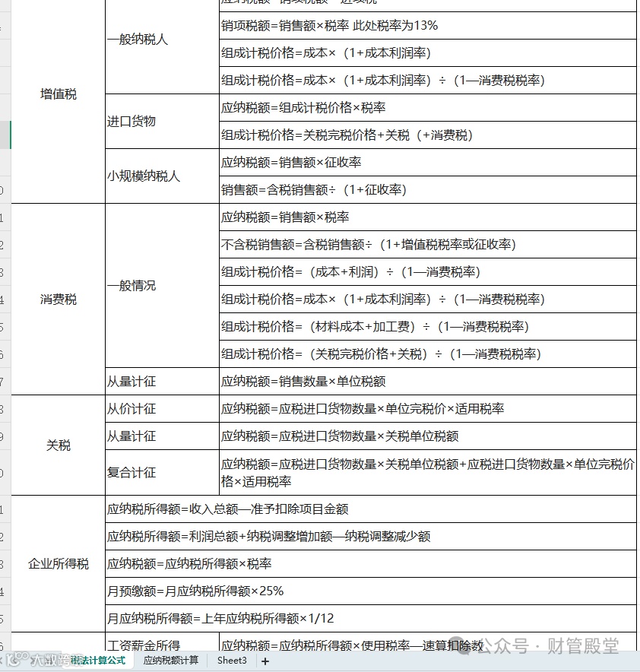Switch to the 应纳税额计算 sheet tab
Image resolution: width=640 pixels, height=672 pixels.
pyautogui.click(x=170, y=661)
